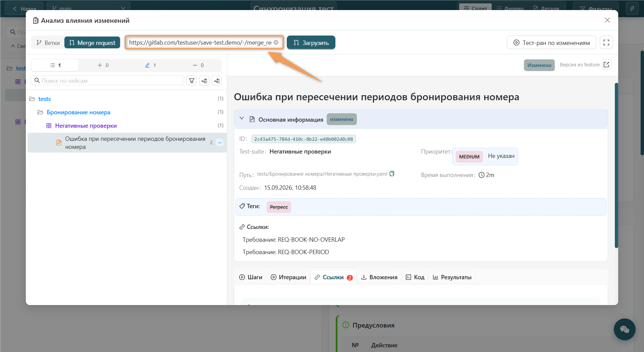
Task: Collapse the Основная информация section
Action: (x=241, y=118)
